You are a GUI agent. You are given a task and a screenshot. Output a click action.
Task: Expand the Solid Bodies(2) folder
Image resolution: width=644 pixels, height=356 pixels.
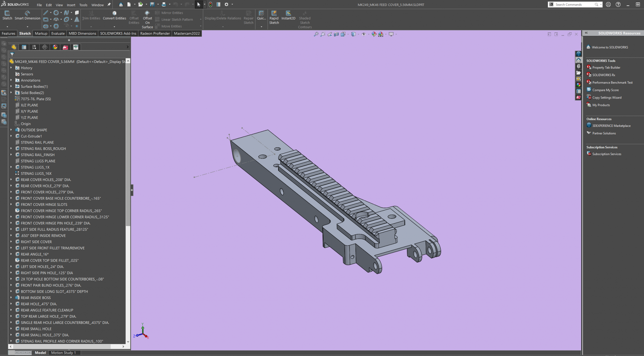point(11,93)
